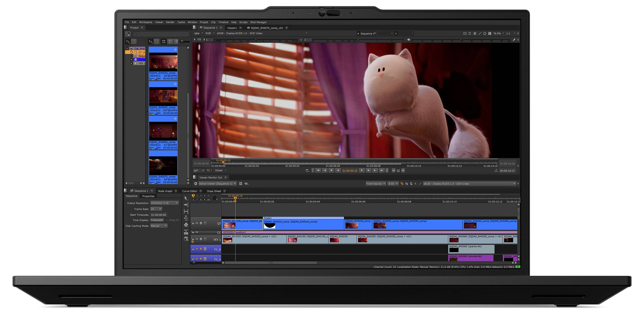
Task: Select the SQ040_SH0050_comp clip thumbnail in bin
Action: pyautogui.click(x=163, y=96)
